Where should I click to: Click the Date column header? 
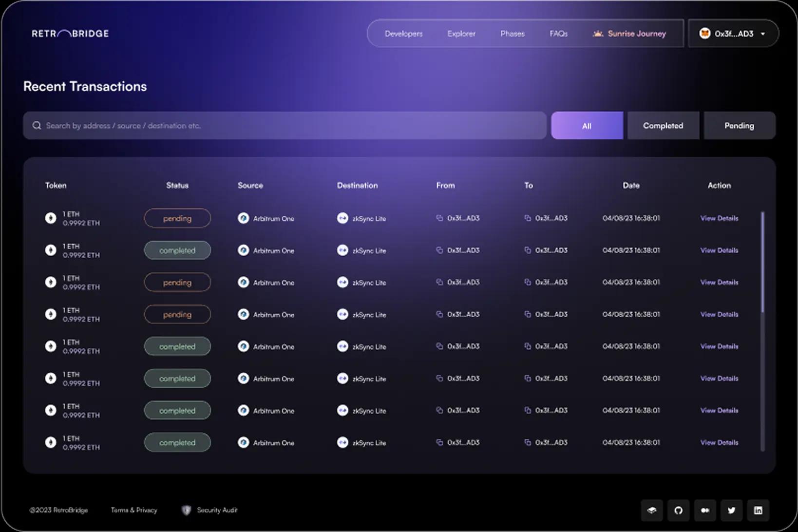point(631,185)
